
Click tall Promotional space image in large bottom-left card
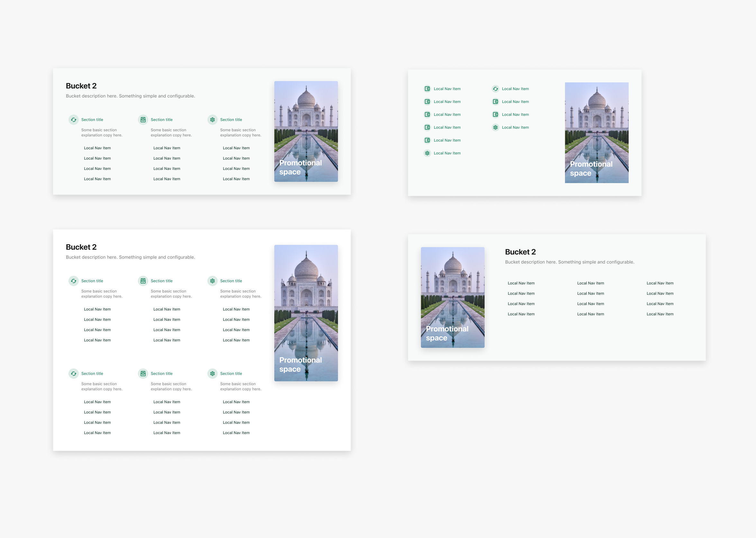306,313
